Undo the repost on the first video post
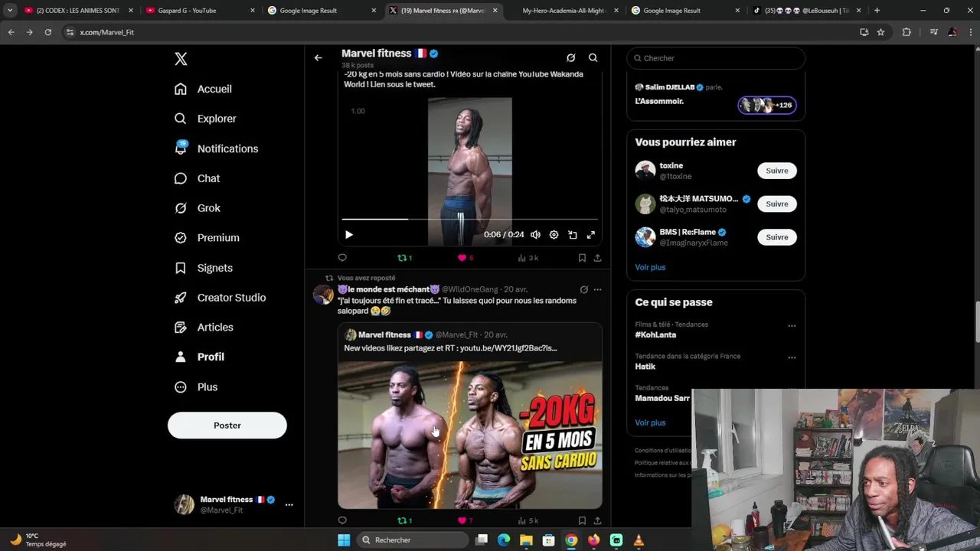This screenshot has height=551, width=980. 404,258
